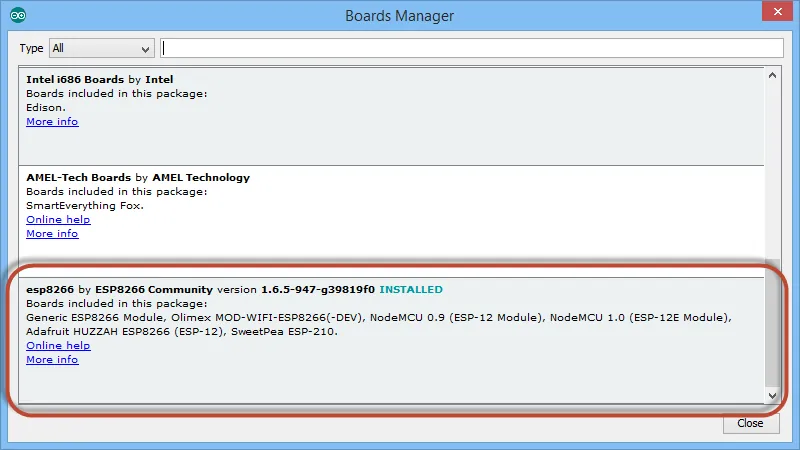
Task: Open Online help link for AMEL-Tech Boards
Action: [x=58, y=219]
